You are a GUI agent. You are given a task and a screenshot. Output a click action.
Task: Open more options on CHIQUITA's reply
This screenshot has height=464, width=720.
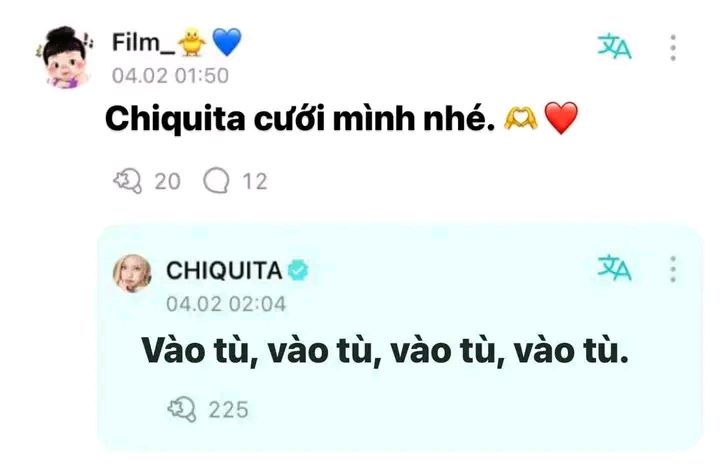click(673, 269)
